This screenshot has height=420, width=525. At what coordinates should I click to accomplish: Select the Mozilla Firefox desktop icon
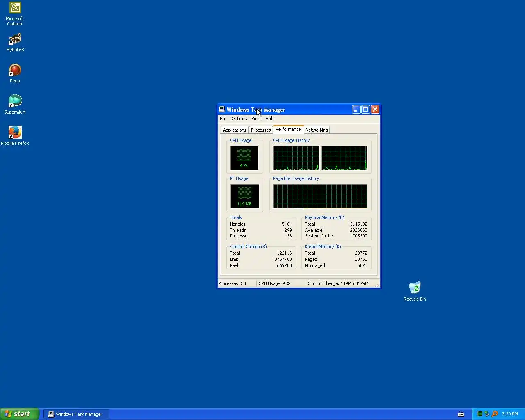(15, 136)
